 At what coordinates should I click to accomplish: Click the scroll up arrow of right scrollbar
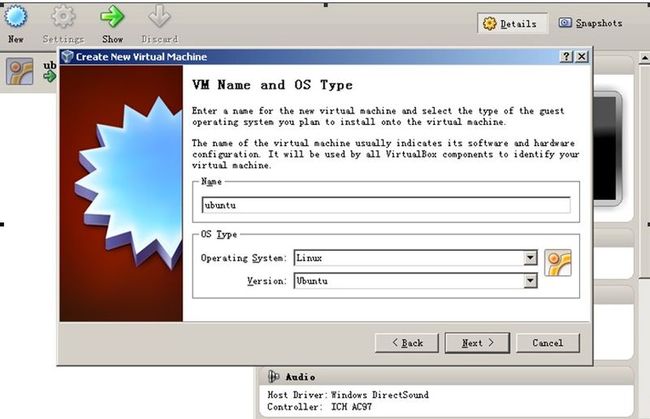click(645, 58)
